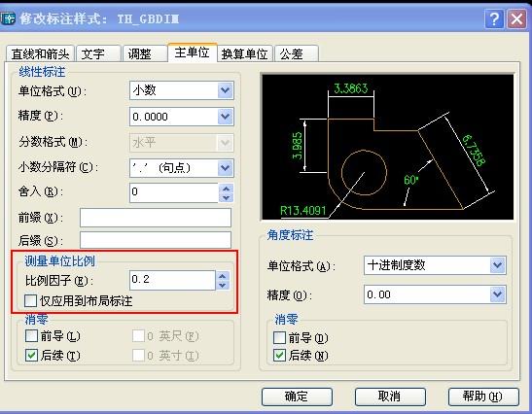Uncheck angular 后续(N) checkbox
This screenshot has height=414, width=532.
(279, 356)
